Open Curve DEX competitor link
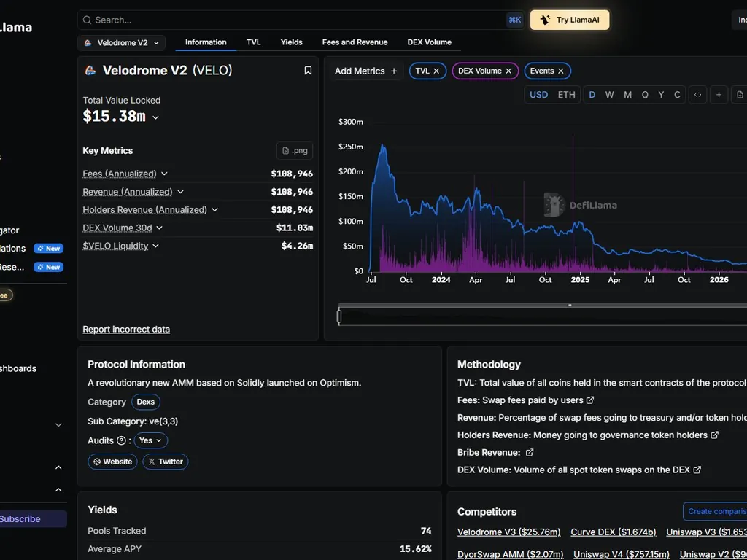Image resolution: width=747 pixels, height=560 pixels. point(613,532)
